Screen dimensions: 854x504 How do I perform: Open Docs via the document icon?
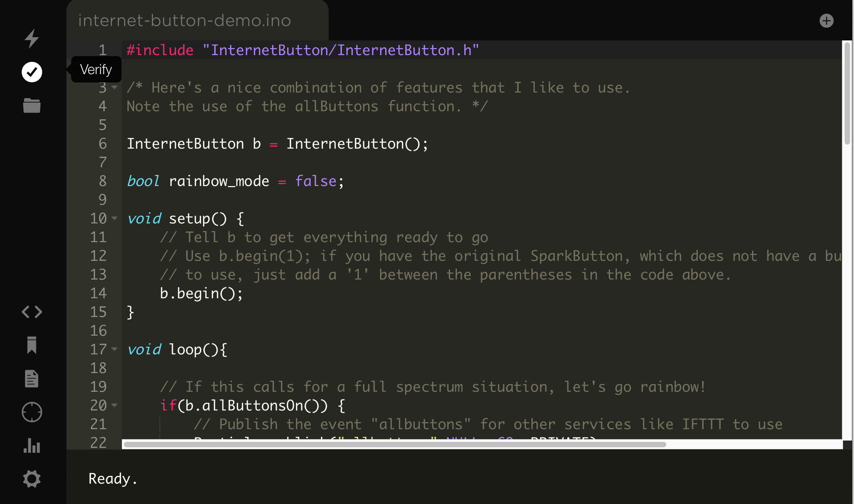click(32, 378)
